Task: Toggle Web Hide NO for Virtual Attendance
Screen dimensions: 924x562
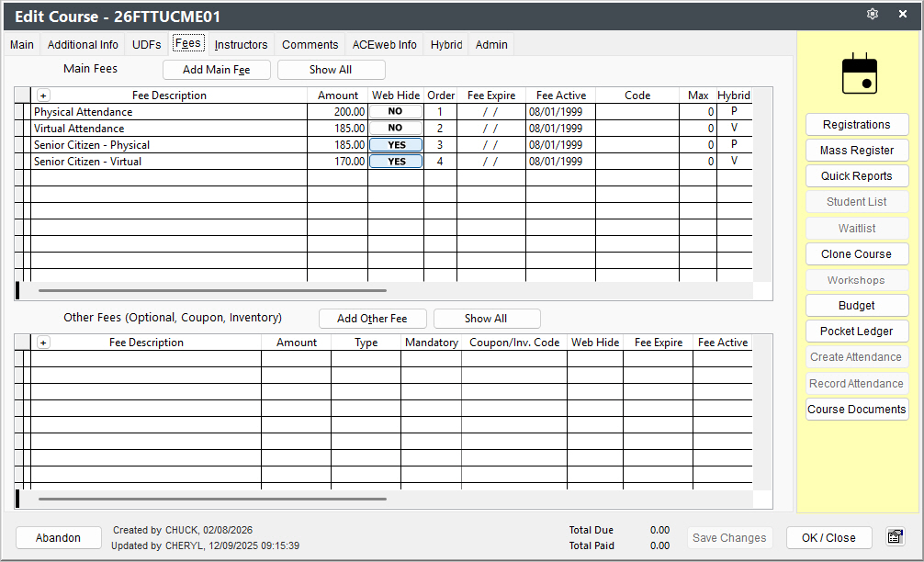Action: tap(396, 128)
